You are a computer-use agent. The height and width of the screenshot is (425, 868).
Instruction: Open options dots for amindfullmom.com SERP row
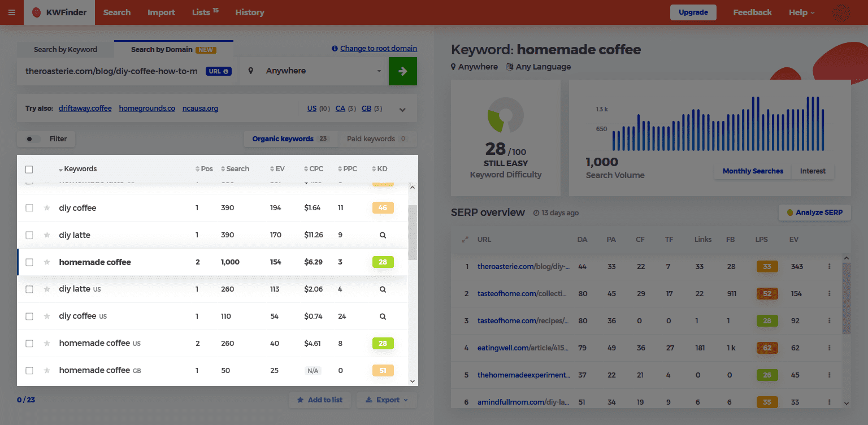[829, 402]
